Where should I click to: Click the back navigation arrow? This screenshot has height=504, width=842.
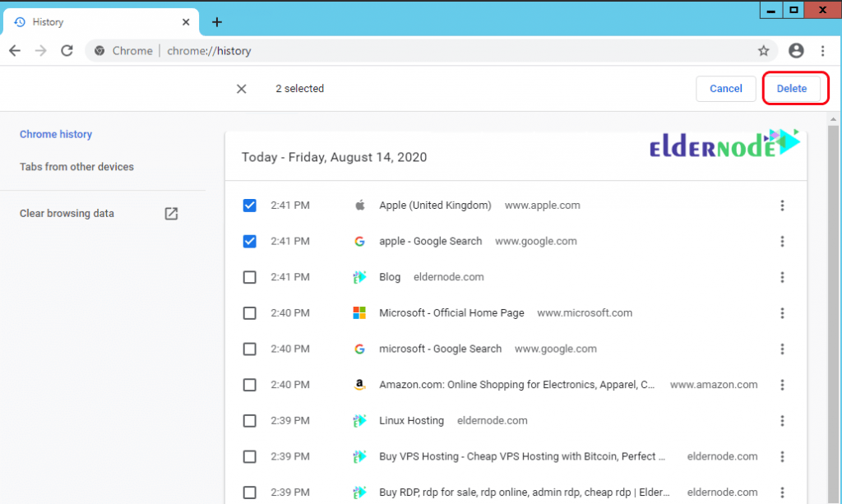[x=14, y=50]
